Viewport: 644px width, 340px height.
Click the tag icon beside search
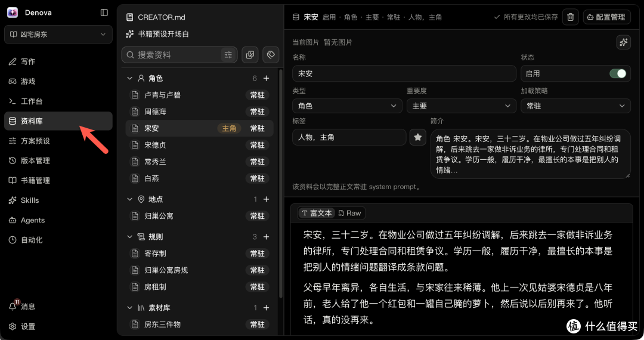pyautogui.click(x=271, y=55)
